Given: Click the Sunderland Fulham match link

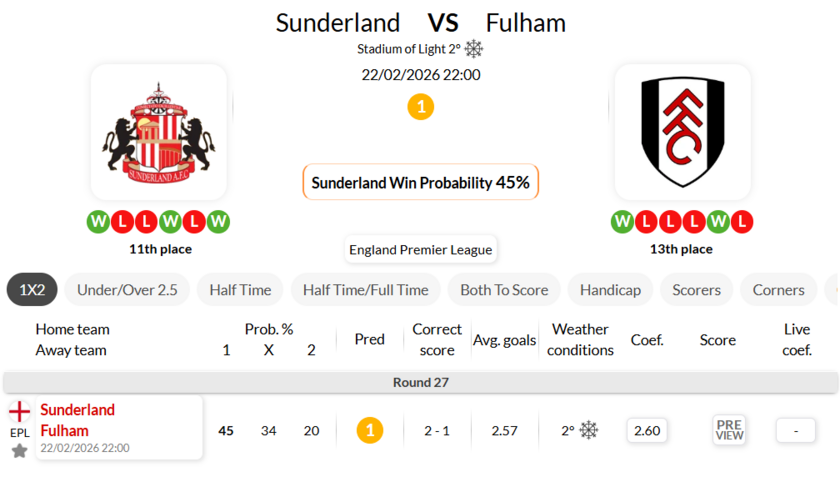Looking at the screenshot, I should tap(77, 420).
